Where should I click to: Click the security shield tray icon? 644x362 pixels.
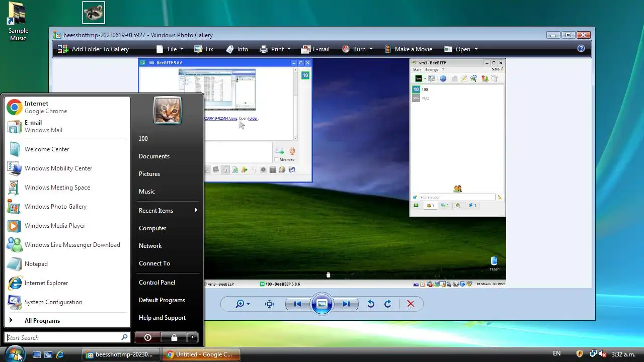tap(580, 354)
